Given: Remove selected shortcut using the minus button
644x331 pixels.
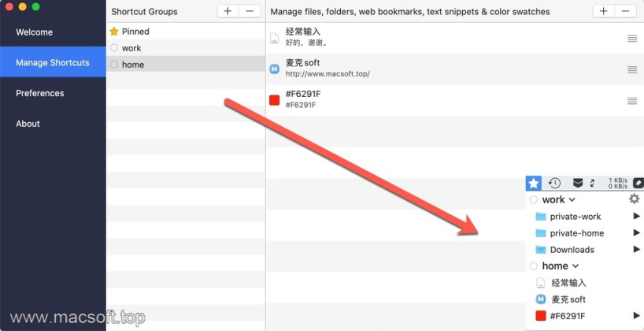Looking at the screenshot, I should [625, 11].
